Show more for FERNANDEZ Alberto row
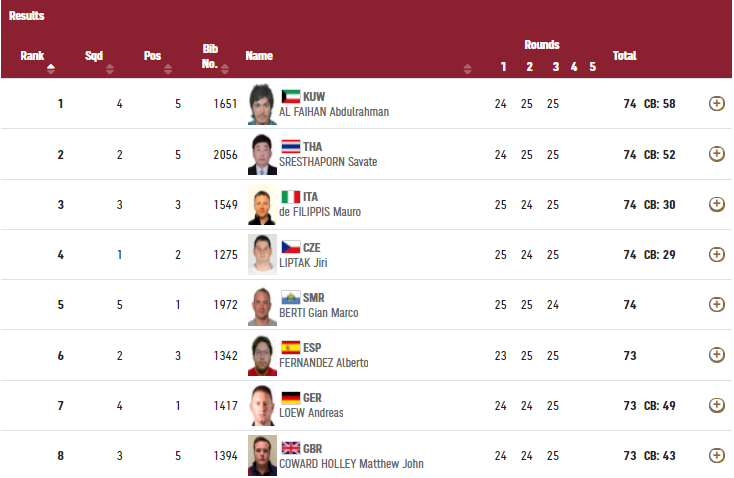Image resolution: width=734 pixels, height=478 pixels. pyautogui.click(x=716, y=354)
